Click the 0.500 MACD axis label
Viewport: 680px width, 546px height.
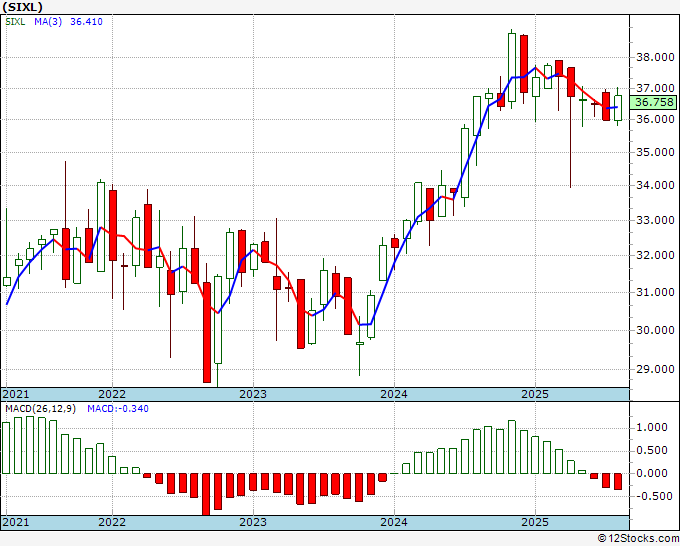tap(652, 451)
